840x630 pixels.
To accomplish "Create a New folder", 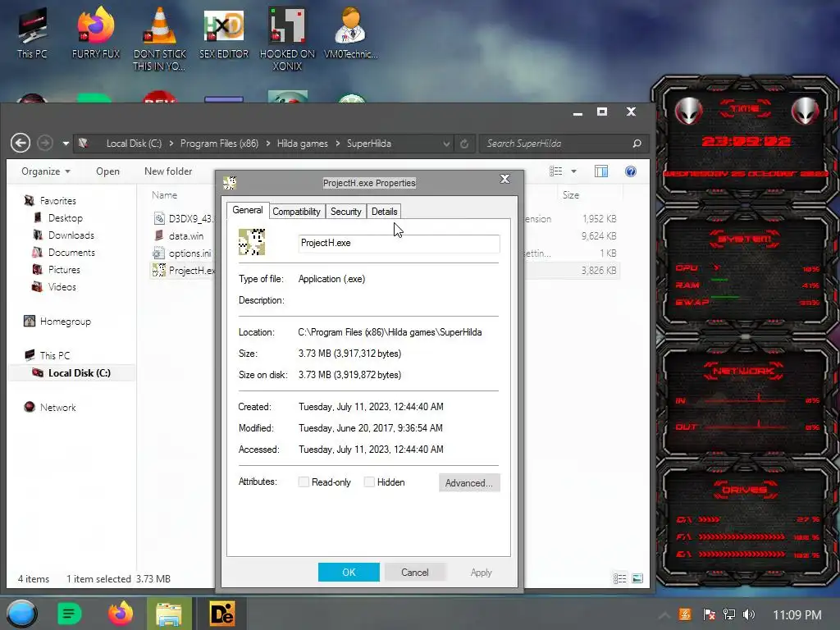I will point(168,171).
